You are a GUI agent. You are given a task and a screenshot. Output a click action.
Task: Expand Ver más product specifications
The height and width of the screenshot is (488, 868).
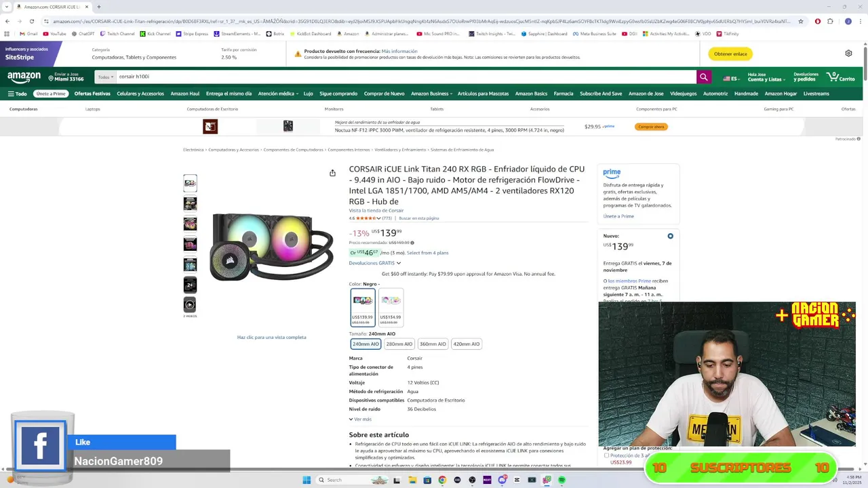coord(360,419)
